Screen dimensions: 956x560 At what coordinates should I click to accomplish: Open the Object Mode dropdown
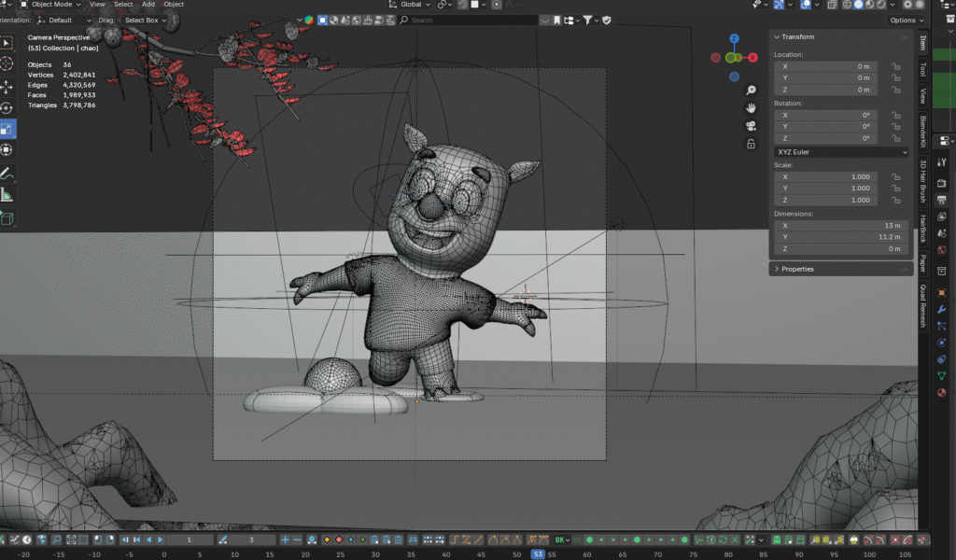(x=52, y=5)
